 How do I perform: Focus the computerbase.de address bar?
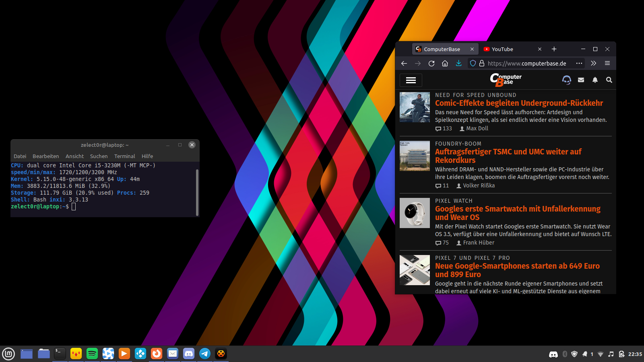click(x=527, y=63)
